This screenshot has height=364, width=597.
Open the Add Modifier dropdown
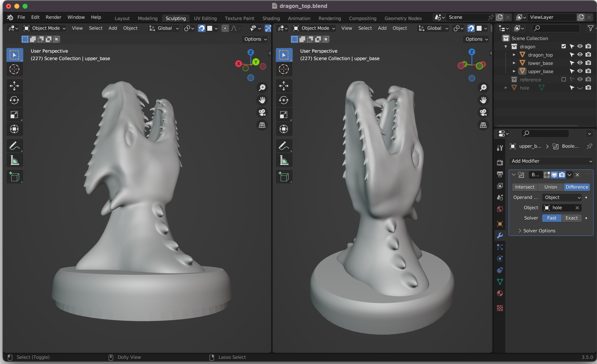tap(551, 161)
